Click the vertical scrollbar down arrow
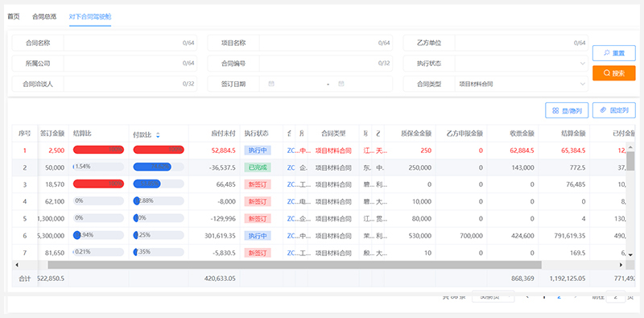The width and height of the screenshot is (644, 318). 630,254
